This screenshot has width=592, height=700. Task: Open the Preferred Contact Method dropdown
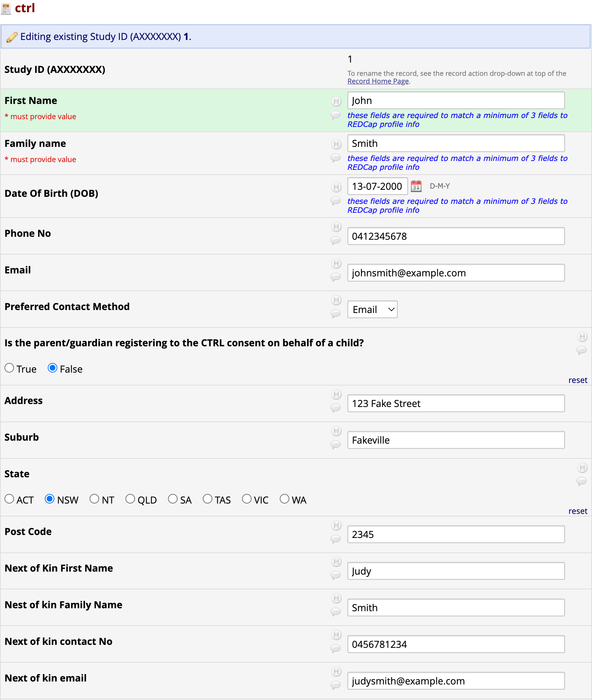pyautogui.click(x=372, y=309)
